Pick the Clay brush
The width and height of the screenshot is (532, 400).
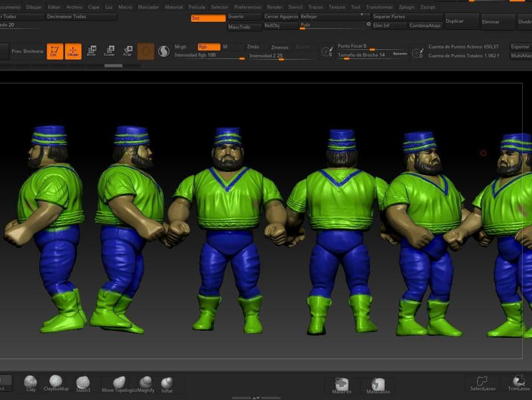point(31,383)
